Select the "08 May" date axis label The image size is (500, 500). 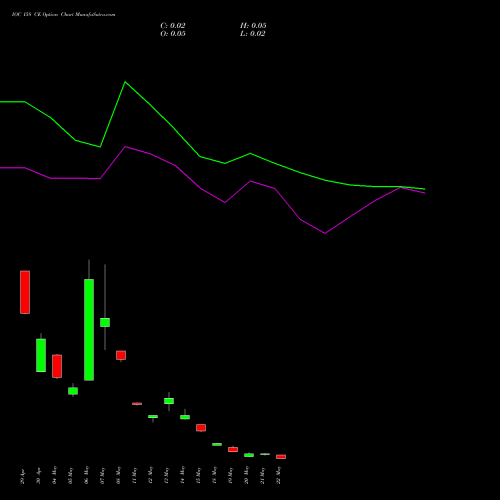click(x=119, y=475)
